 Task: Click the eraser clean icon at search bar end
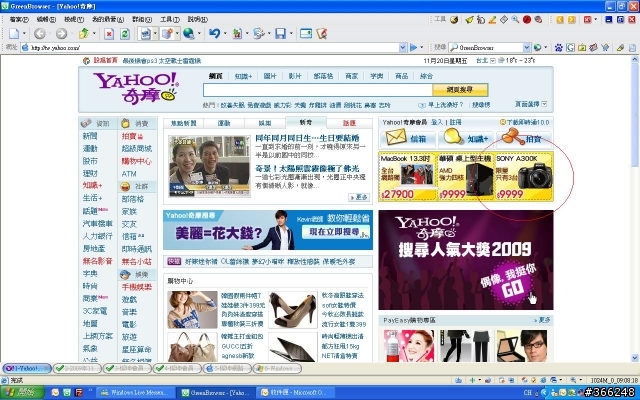620,48
